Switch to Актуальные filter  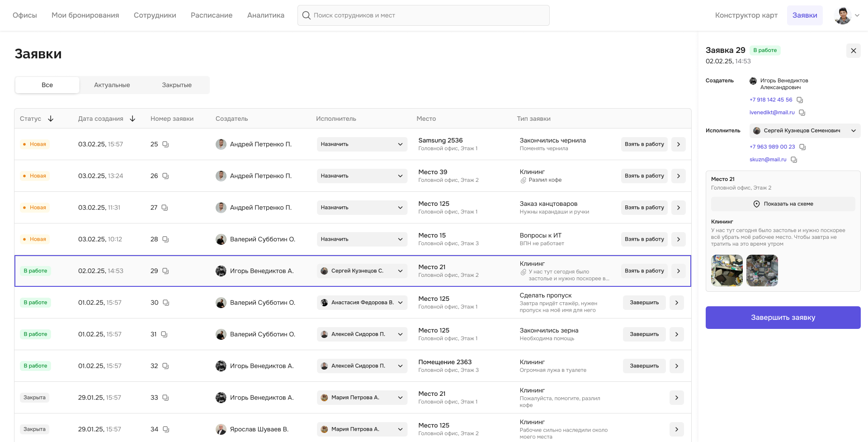pos(112,85)
